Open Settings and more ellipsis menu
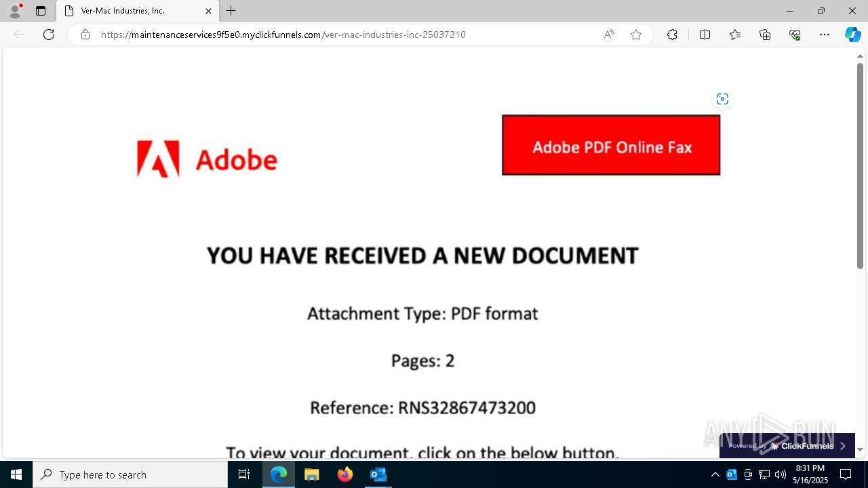The image size is (868, 488). click(x=825, y=35)
